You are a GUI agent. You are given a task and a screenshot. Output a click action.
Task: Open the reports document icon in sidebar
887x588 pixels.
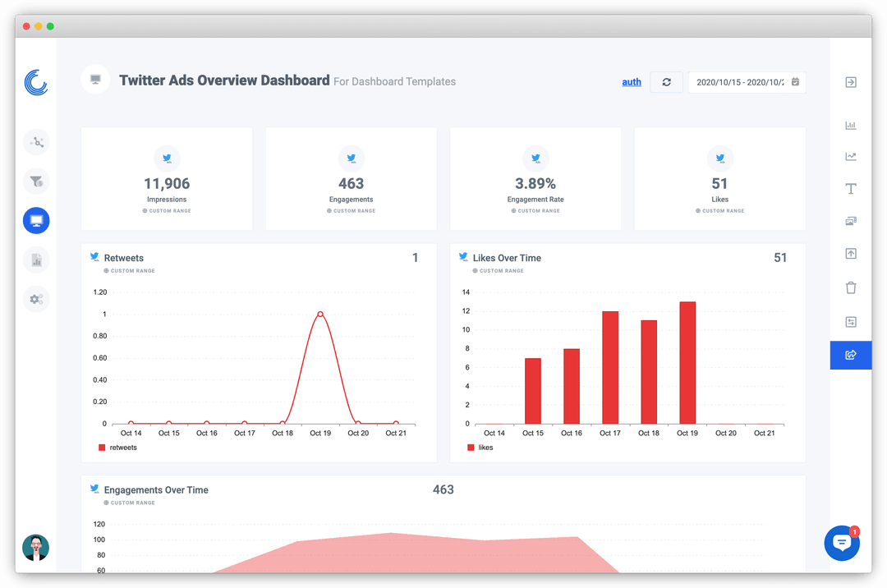pyautogui.click(x=36, y=260)
